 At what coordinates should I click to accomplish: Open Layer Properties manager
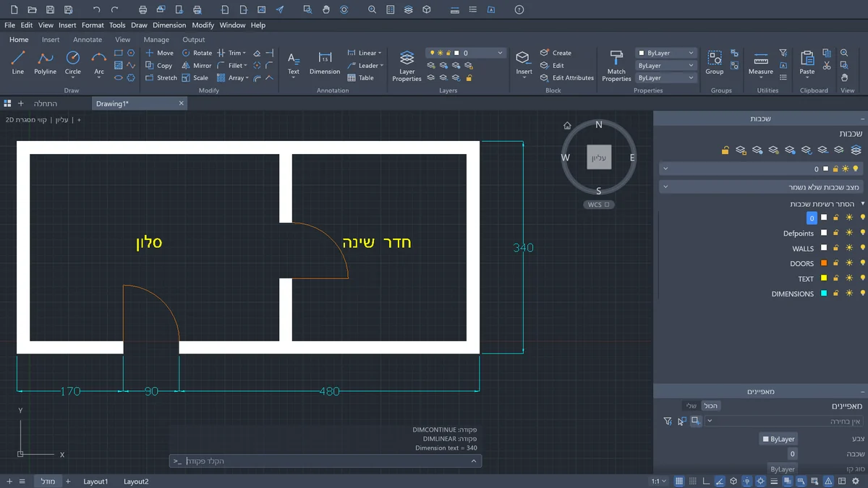pyautogui.click(x=407, y=65)
